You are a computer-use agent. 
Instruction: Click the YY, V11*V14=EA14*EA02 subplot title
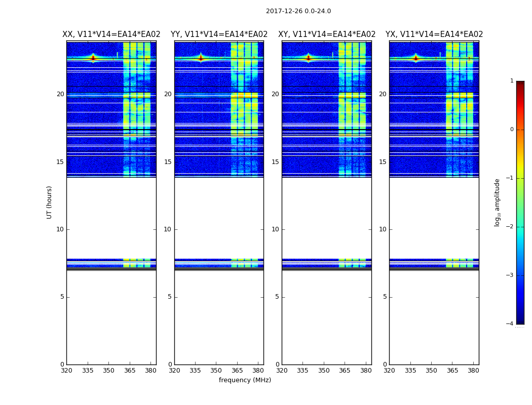click(219, 34)
